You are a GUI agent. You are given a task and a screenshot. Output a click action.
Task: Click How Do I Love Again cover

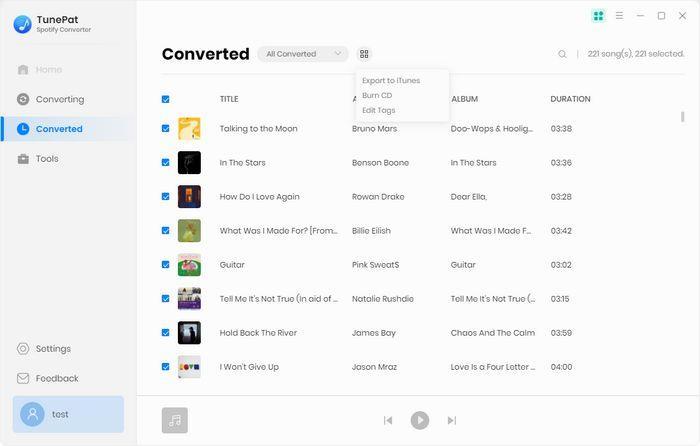coord(189,196)
